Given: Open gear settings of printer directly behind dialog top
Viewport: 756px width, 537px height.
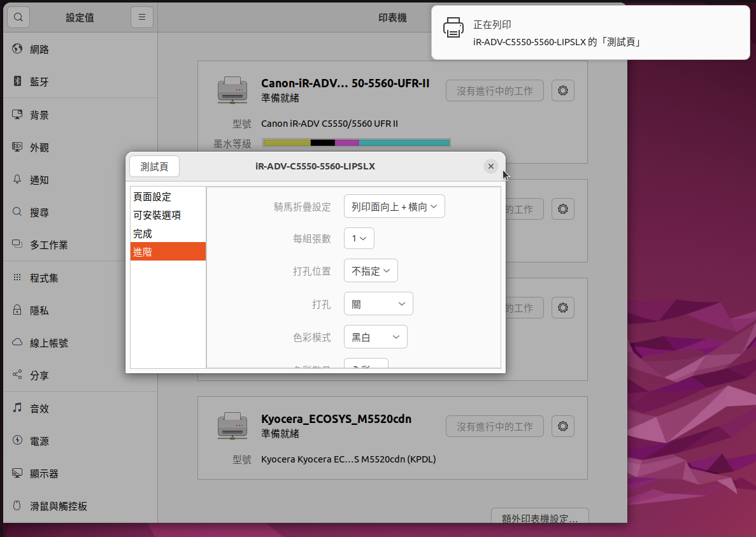Looking at the screenshot, I should (x=562, y=209).
